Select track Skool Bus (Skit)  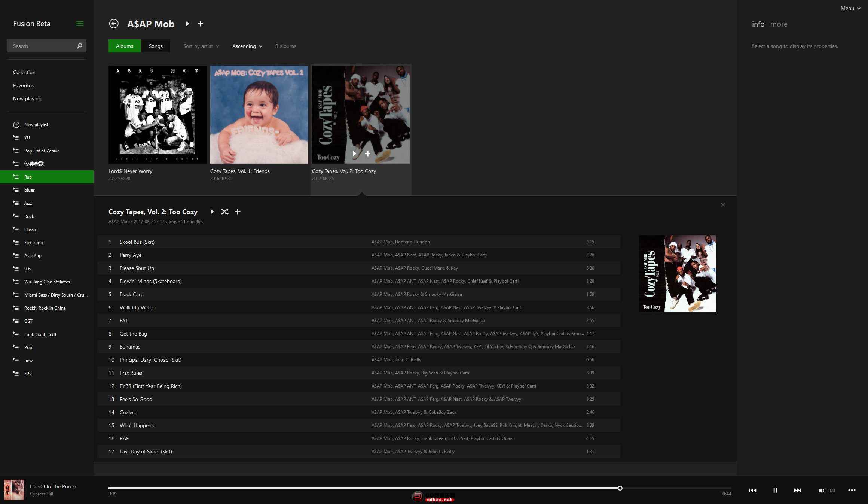pyautogui.click(x=359, y=242)
